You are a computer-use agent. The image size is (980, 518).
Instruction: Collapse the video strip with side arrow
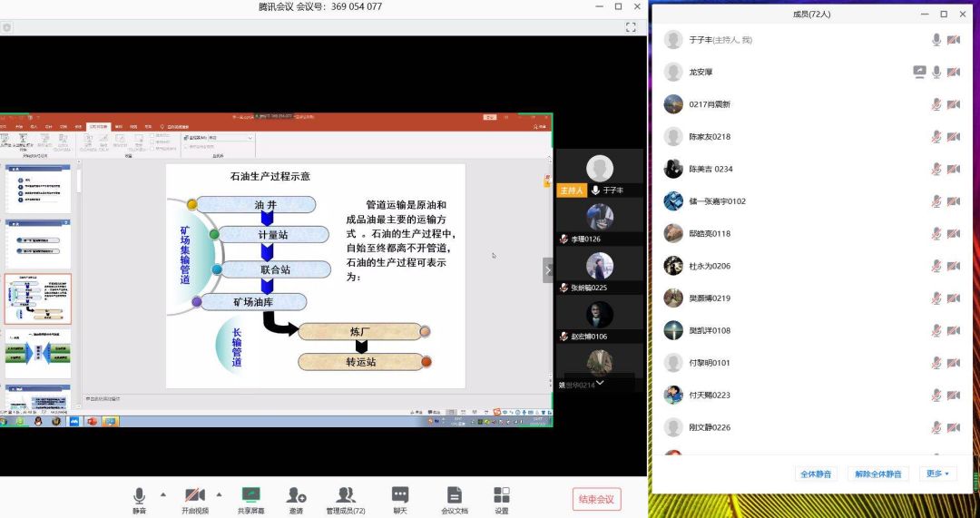(x=548, y=270)
